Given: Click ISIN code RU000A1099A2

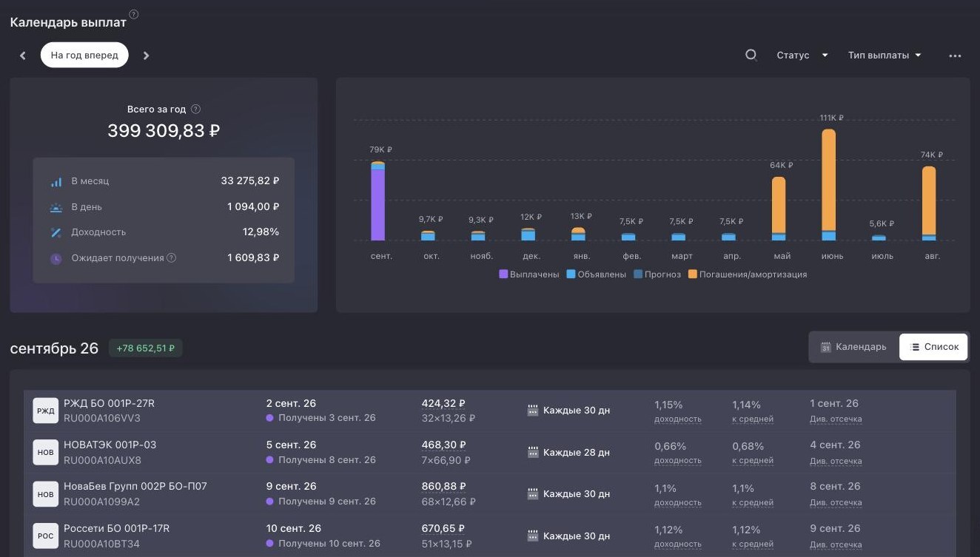Looking at the screenshot, I should coord(101,502).
